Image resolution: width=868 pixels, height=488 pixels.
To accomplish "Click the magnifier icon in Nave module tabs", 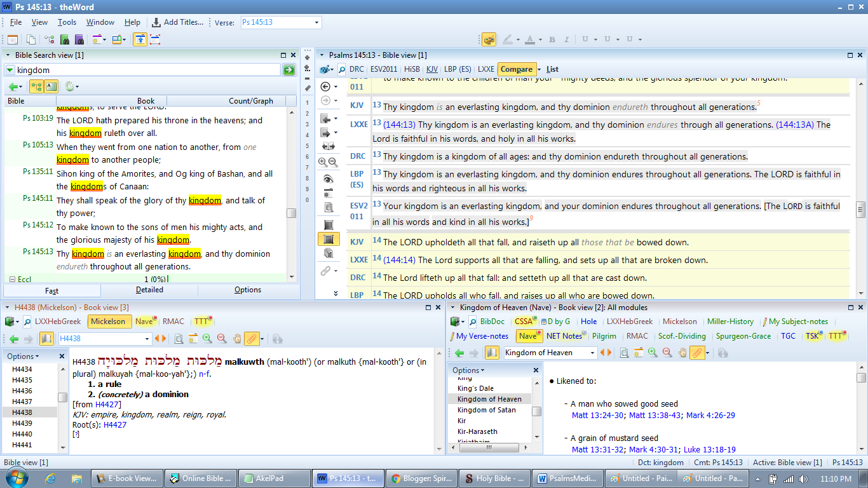I will pos(473,322).
